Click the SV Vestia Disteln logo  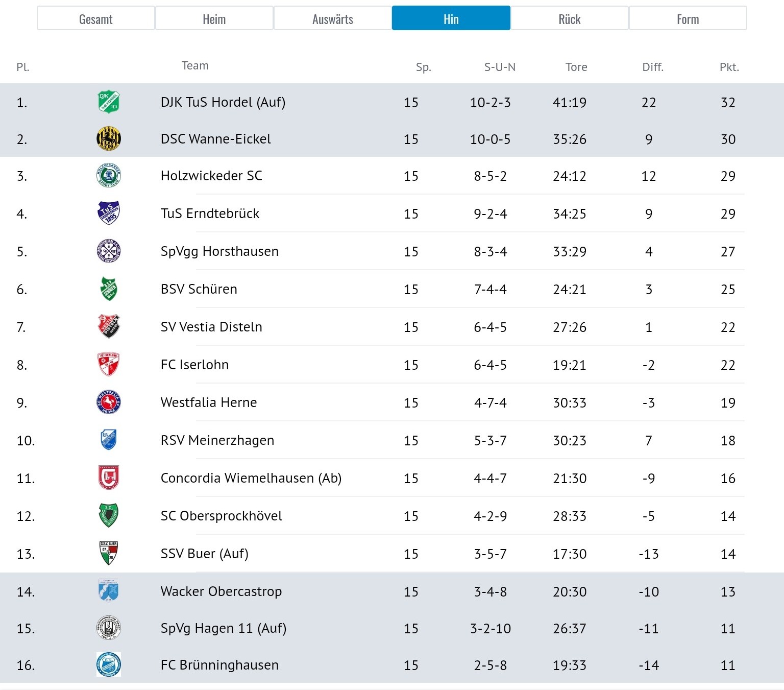[x=109, y=327]
